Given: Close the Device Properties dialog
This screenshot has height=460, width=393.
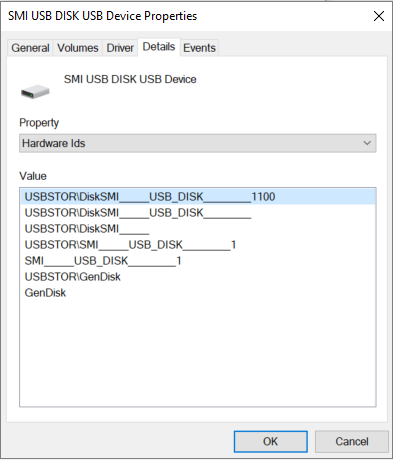Looking at the screenshot, I should click(379, 16).
